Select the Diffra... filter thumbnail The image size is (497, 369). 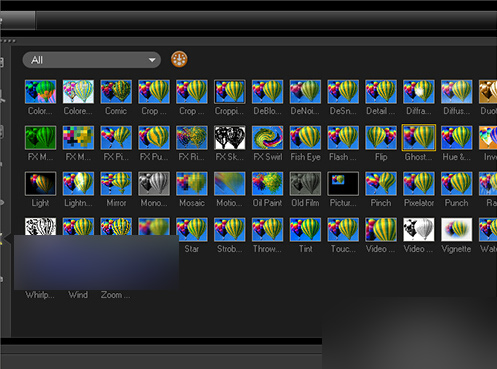pos(419,92)
